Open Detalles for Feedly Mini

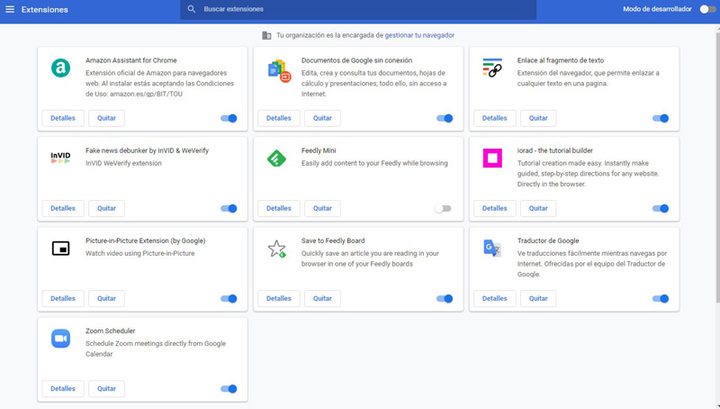coord(279,208)
